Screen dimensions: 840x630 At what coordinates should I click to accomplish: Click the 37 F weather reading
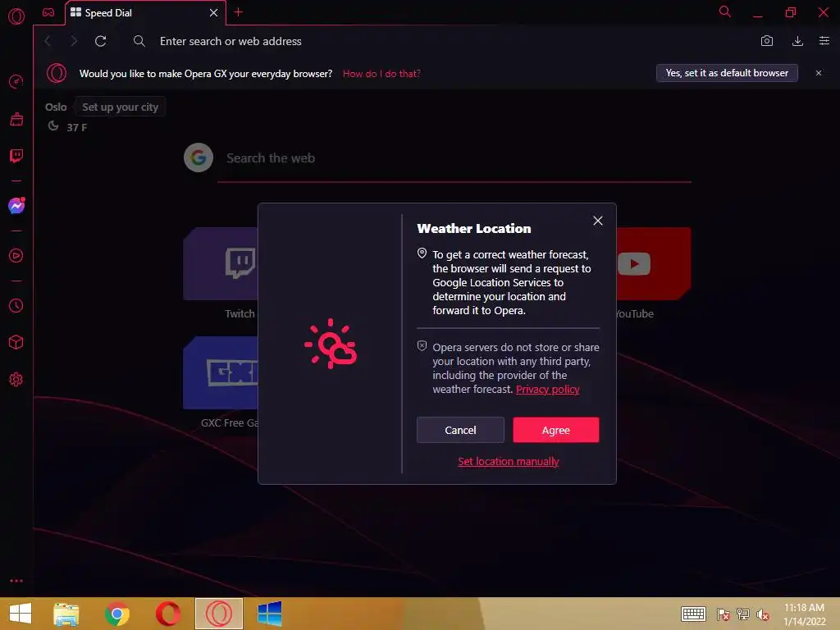click(x=76, y=127)
